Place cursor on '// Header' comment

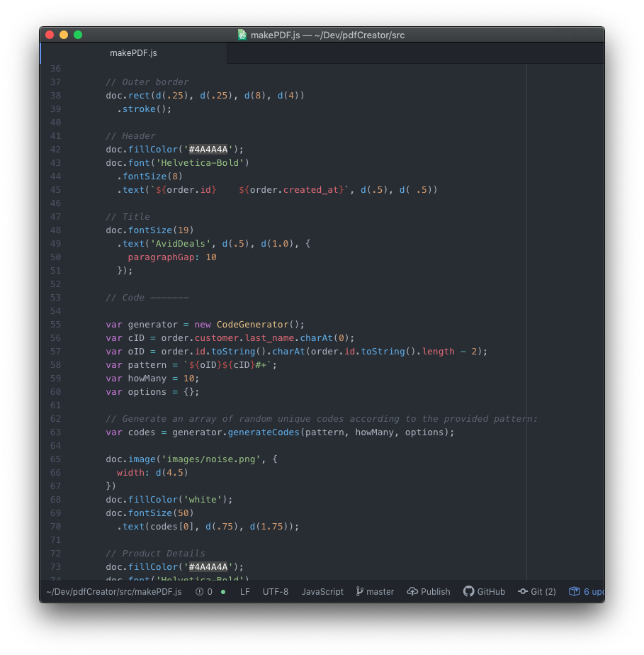[130, 136]
